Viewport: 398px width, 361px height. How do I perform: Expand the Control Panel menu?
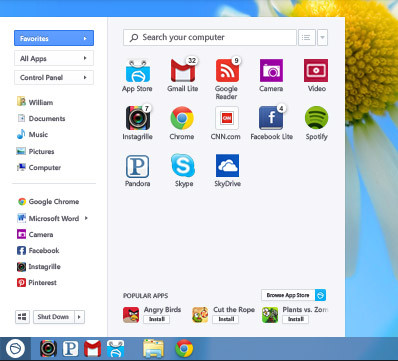coord(54,78)
